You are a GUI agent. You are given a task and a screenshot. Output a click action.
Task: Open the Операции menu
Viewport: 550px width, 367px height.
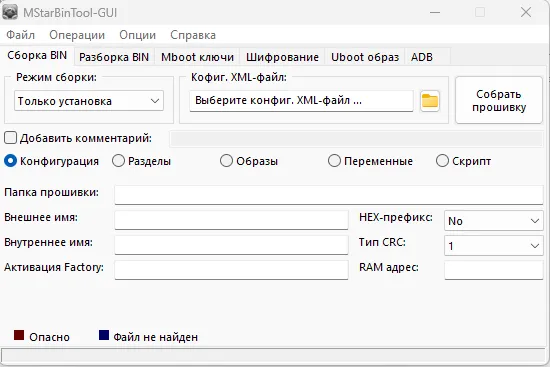pyautogui.click(x=77, y=35)
